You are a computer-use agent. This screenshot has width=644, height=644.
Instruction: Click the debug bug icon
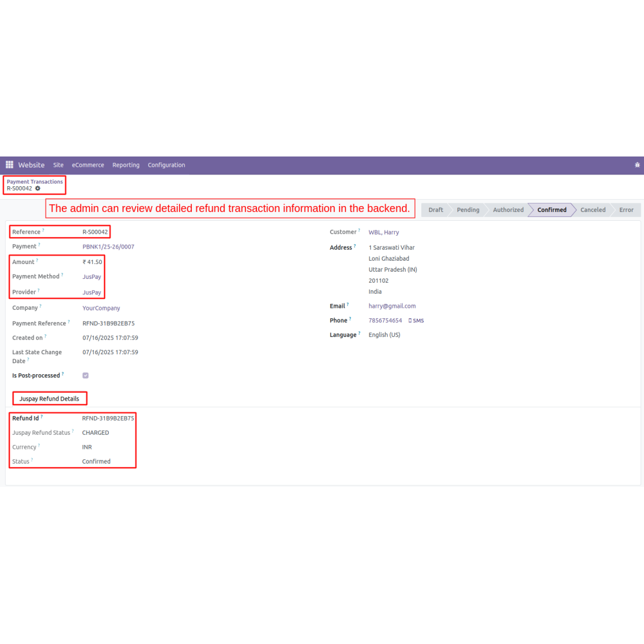point(637,165)
